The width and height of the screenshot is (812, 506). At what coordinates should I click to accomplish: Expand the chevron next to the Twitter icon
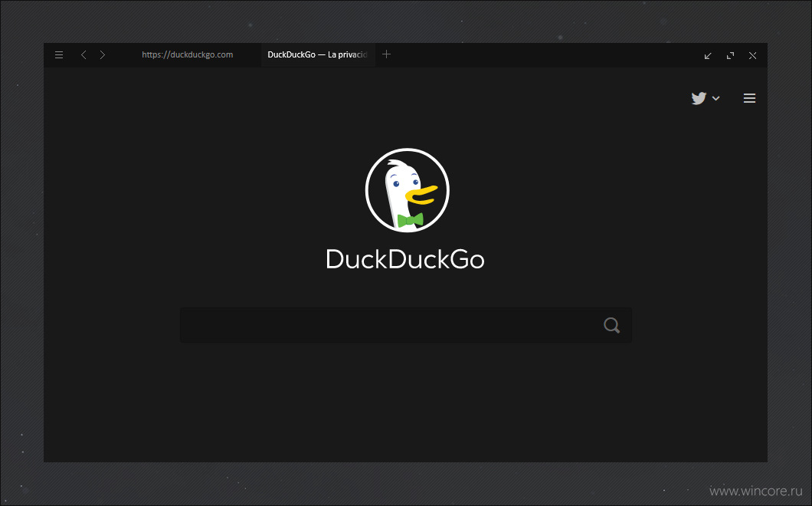click(715, 98)
